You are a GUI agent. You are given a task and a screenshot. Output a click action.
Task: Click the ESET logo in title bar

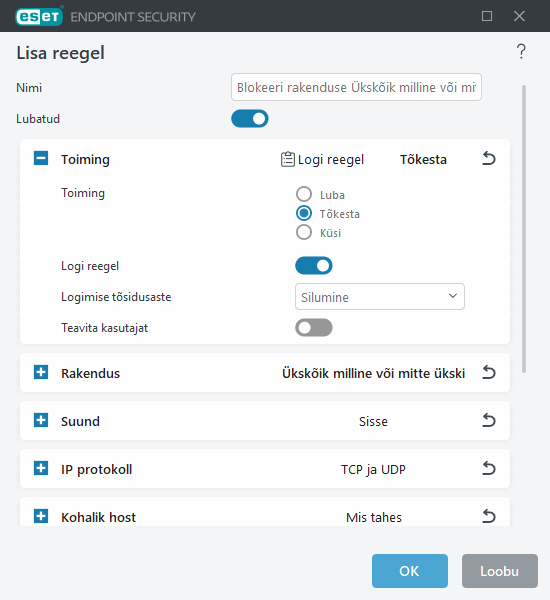point(39,16)
